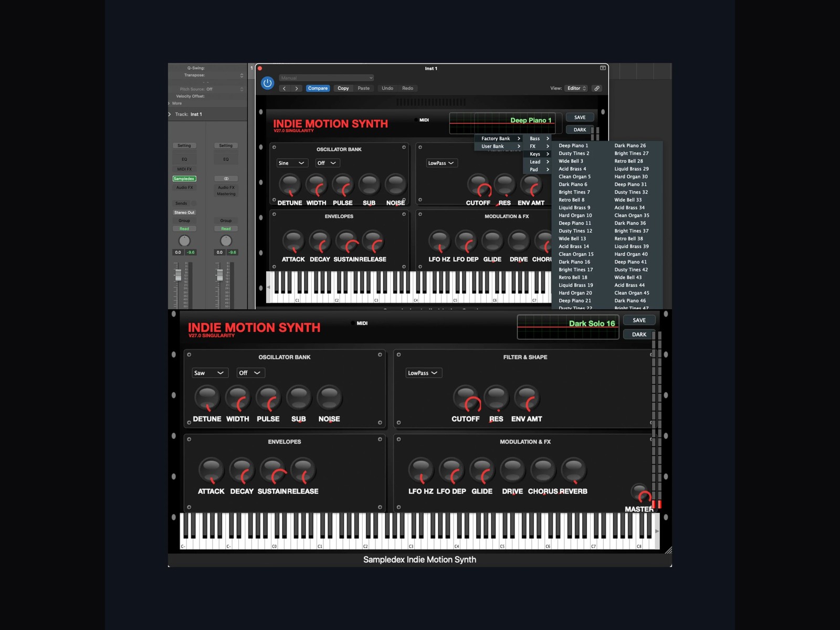
Task: Click the Dark Solo 16 preset display
Action: pyautogui.click(x=568, y=327)
